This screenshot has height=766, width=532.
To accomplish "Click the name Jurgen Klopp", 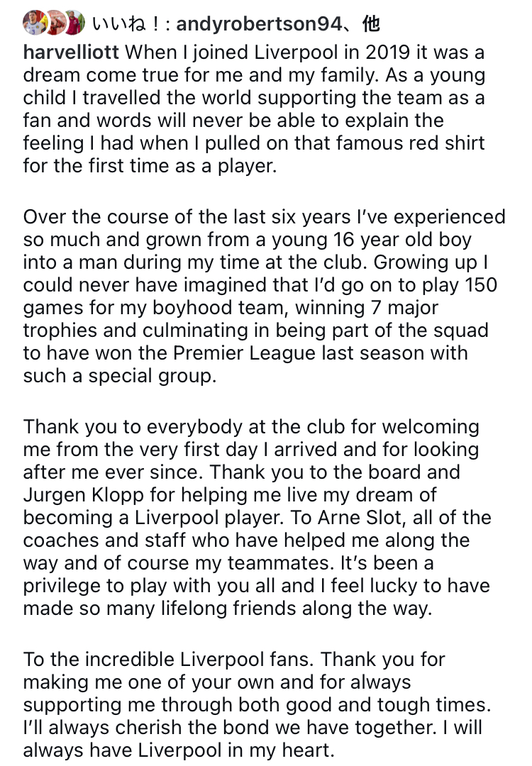I will [84, 495].
